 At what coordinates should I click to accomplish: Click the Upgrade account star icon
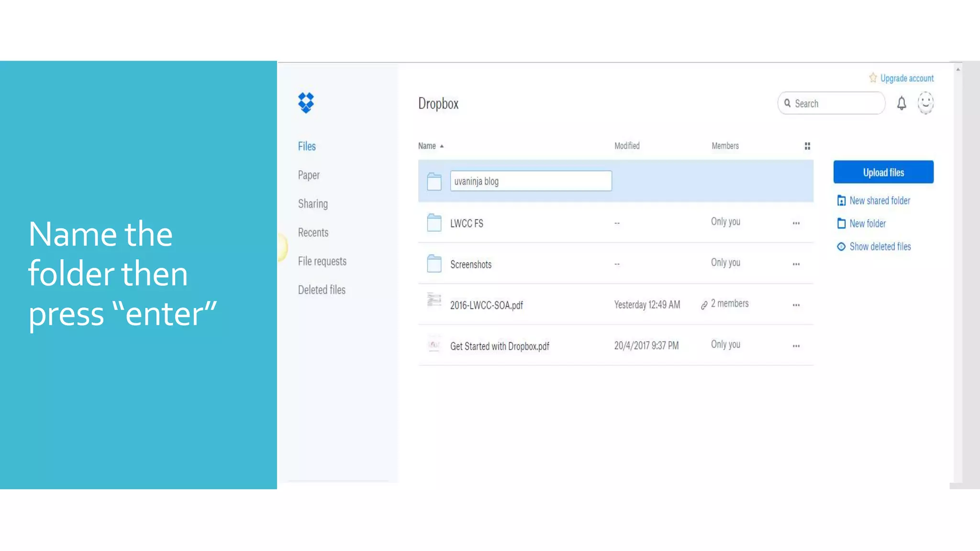[873, 78]
